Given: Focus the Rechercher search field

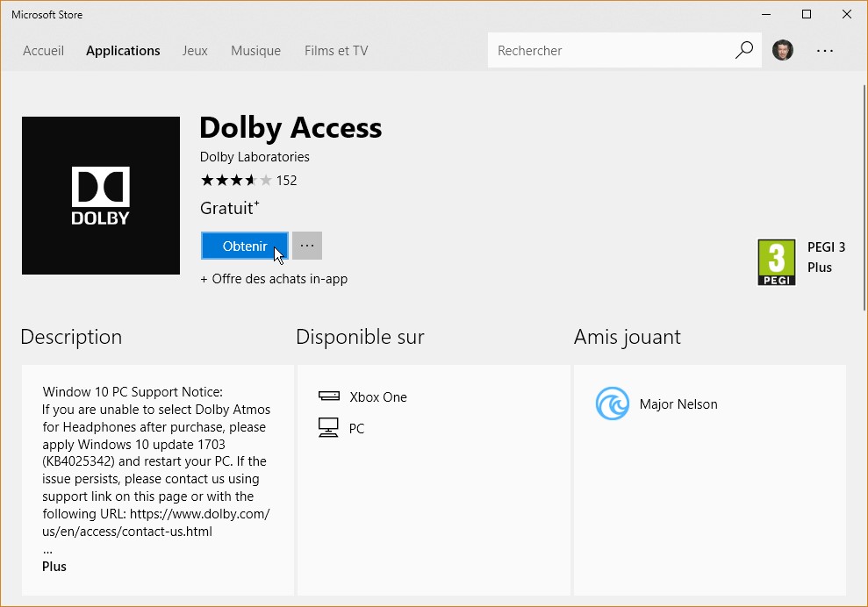Looking at the screenshot, I should coord(610,51).
